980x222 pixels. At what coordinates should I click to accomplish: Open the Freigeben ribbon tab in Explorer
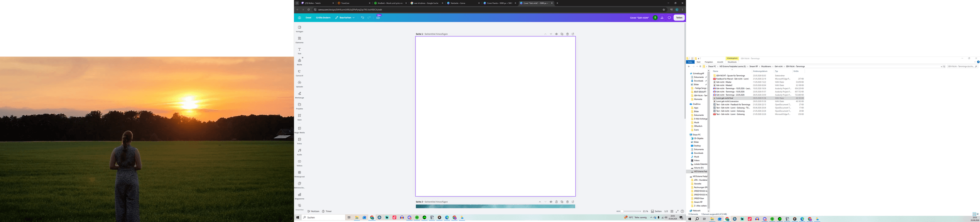[x=709, y=62]
